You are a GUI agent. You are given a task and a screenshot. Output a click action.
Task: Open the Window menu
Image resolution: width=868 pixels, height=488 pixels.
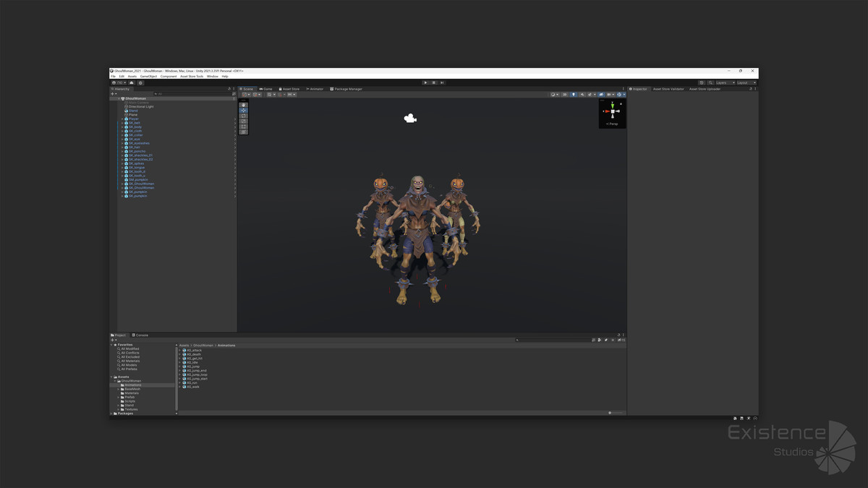click(212, 76)
